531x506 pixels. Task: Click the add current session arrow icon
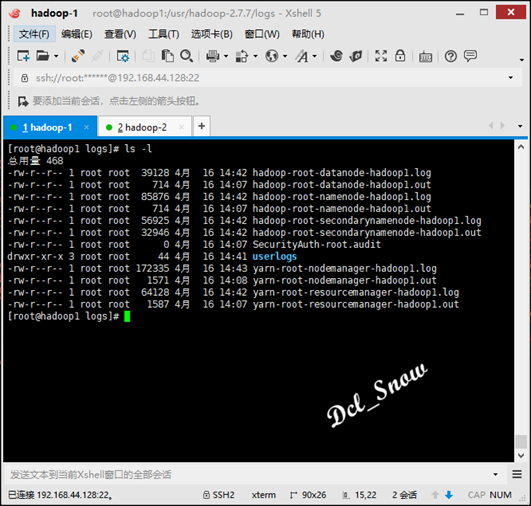pos(23,101)
